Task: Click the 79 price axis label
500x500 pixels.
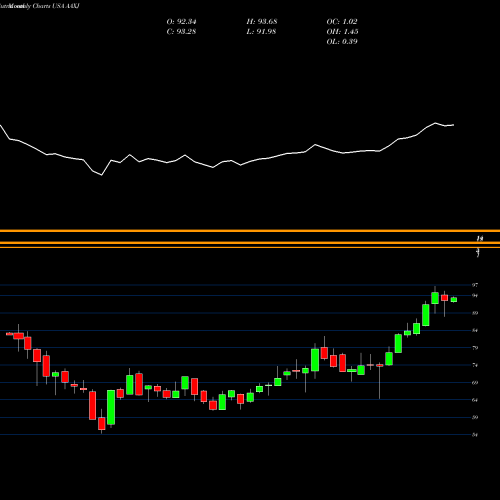Action: (x=475, y=348)
